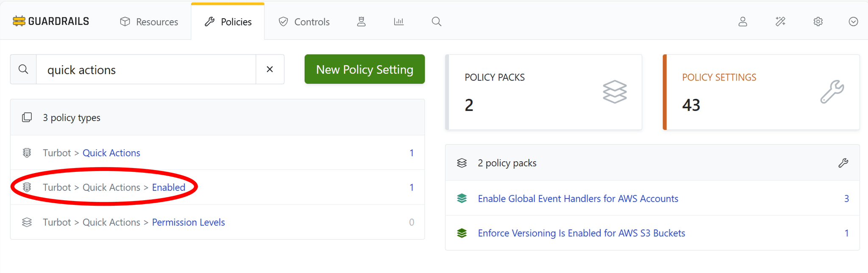The width and height of the screenshot is (868, 273).
Task: Open the Controls tab
Action: tap(304, 22)
